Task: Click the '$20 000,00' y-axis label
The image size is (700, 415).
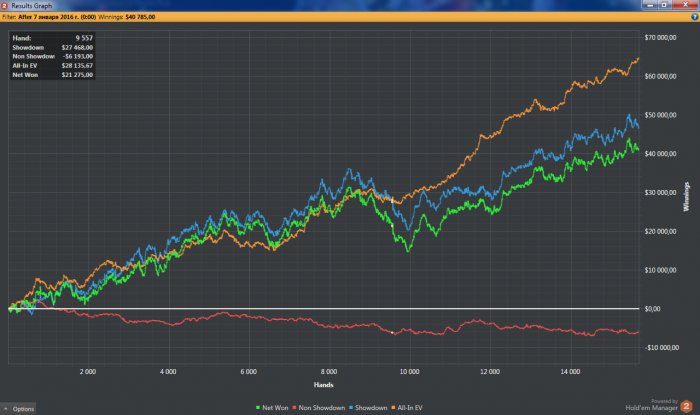Action: (660, 232)
